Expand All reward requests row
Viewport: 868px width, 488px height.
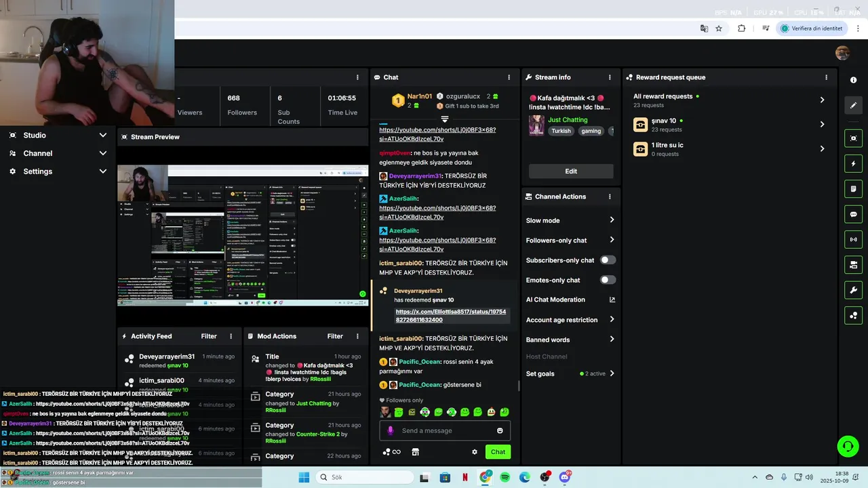click(730, 100)
